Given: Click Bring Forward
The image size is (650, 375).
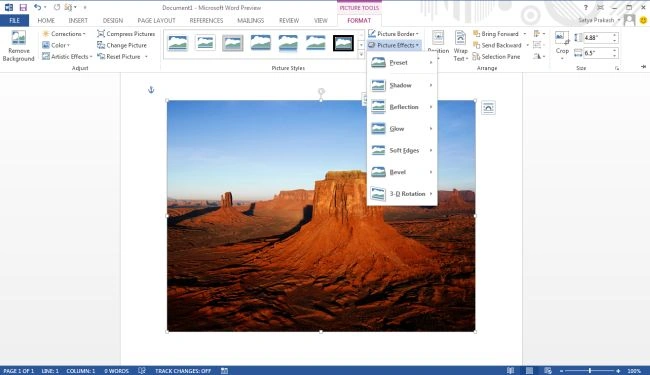Looking at the screenshot, I should pyautogui.click(x=496, y=34).
